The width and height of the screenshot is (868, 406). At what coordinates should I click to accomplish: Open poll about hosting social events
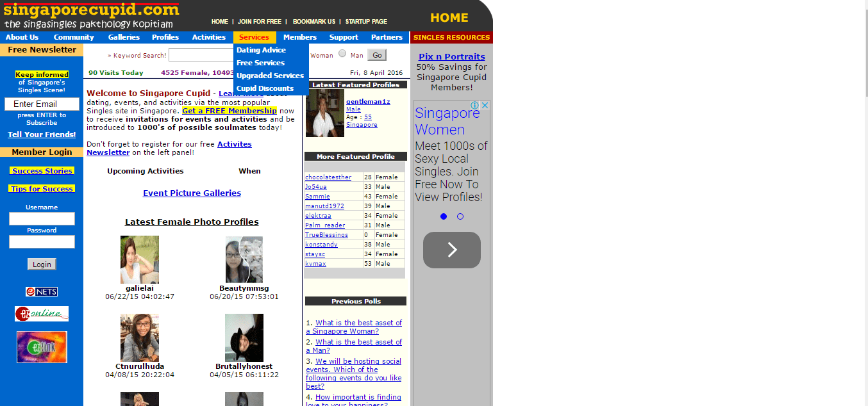(354, 374)
